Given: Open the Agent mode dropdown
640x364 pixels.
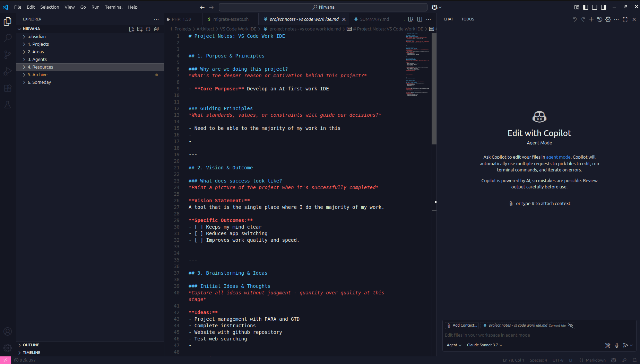Looking at the screenshot, I should click(454, 345).
